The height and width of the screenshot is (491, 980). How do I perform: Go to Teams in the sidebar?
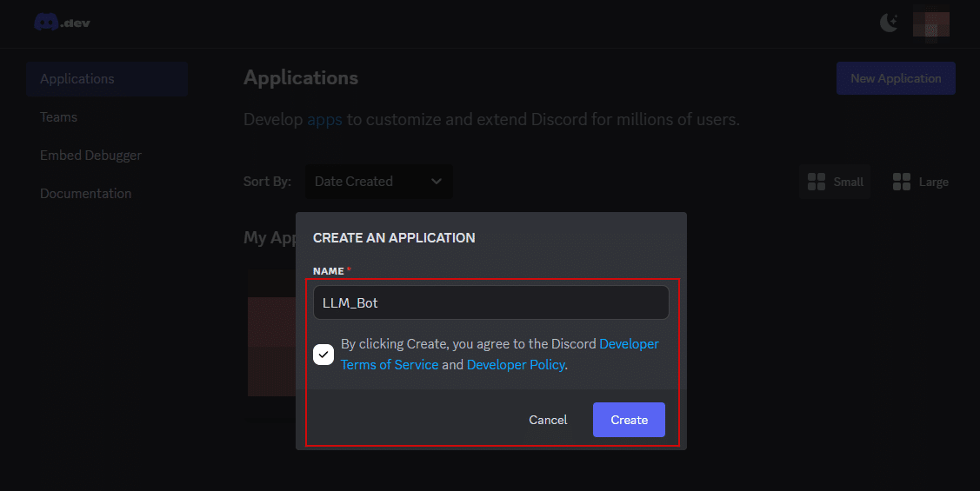point(58,117)
